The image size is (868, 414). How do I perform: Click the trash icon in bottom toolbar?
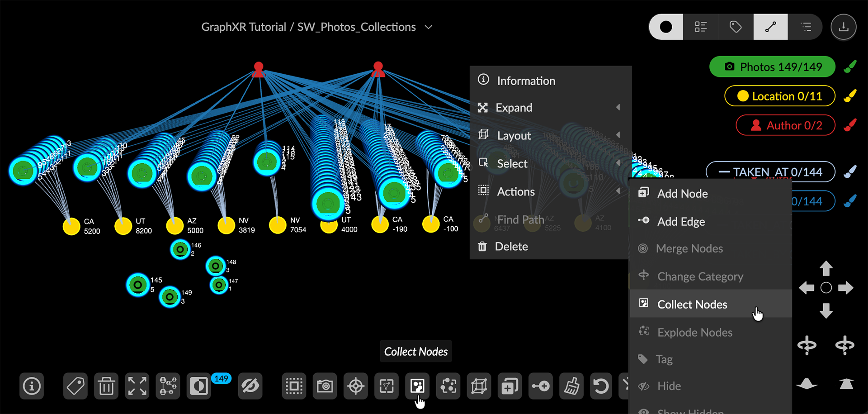(106, 386)
